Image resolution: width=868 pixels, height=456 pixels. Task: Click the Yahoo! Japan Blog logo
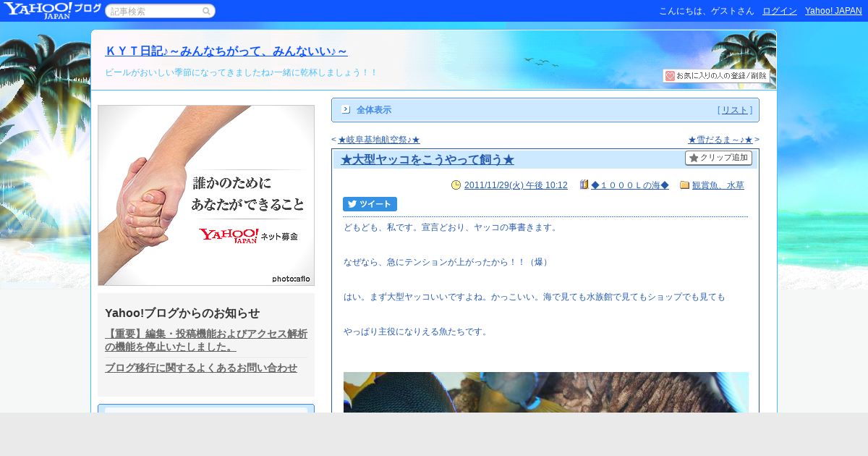[52, 10]
